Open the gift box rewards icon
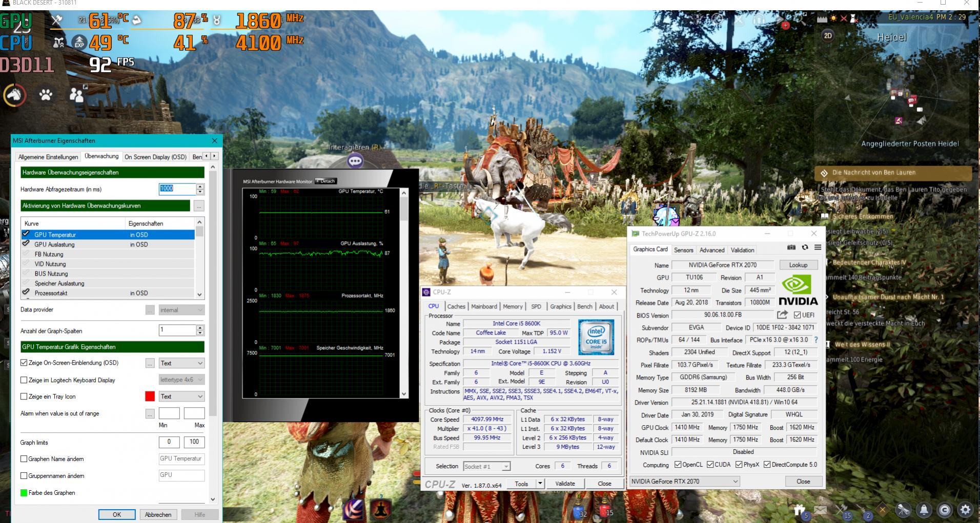The width and height of the screenshot is (980, 523). pyautogui.click(x=800, y=510)
